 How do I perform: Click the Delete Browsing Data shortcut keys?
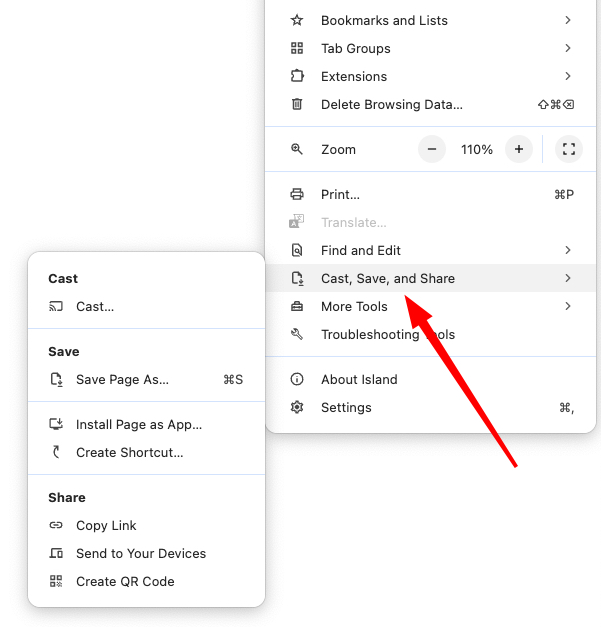(x=556, y=104)
